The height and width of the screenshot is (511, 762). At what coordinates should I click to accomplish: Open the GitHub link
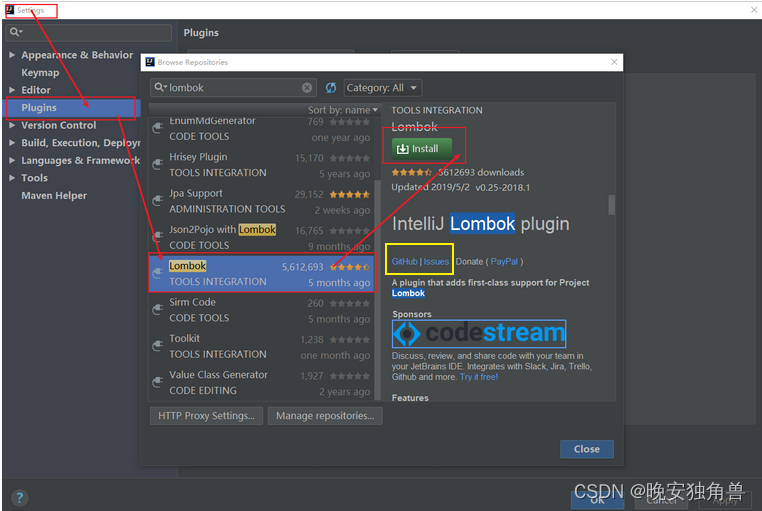point(404,261)
